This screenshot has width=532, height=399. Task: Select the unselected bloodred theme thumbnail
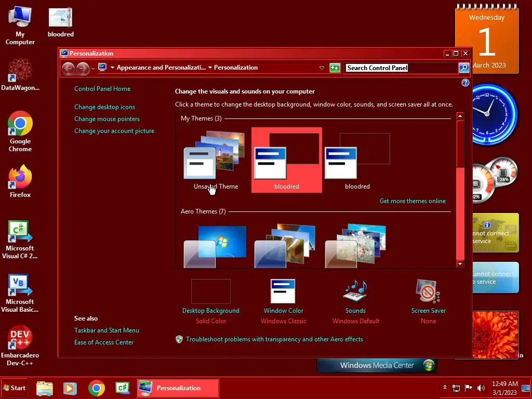pos(357,160)
